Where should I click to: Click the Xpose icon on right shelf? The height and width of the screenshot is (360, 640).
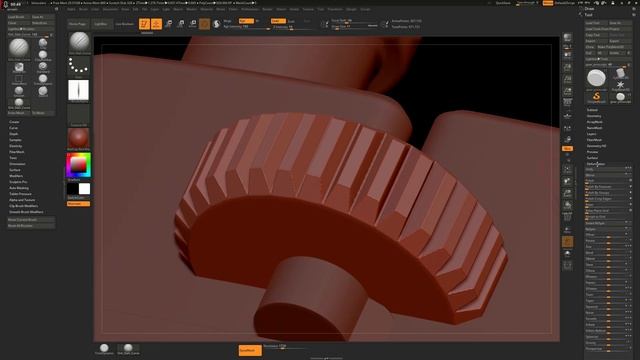click(567, 266)
